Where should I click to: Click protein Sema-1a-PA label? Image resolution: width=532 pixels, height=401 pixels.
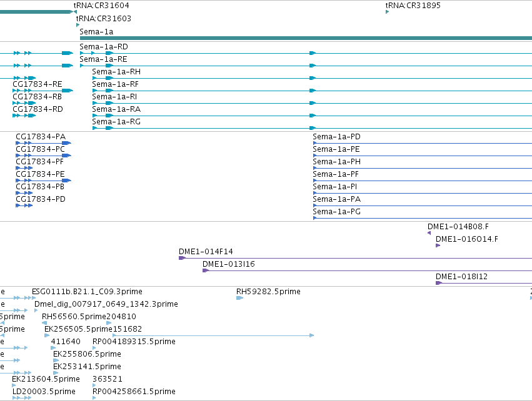click(x=336, y=199)
